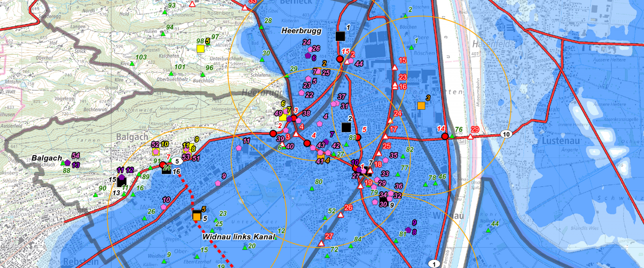Select the bold Balgach map label

47,158
